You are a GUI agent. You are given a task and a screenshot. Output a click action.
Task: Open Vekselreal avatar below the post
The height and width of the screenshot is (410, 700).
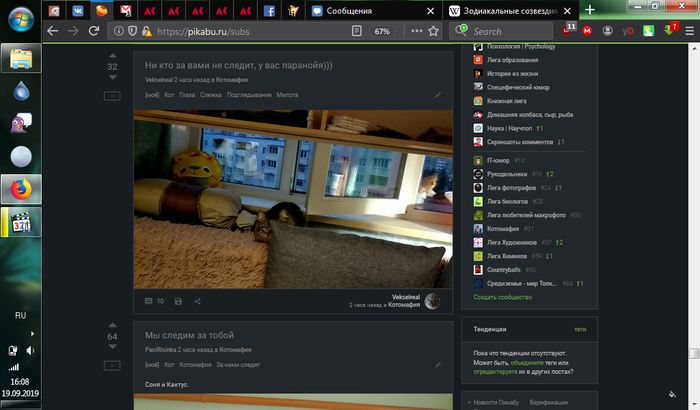pos(433,301)
